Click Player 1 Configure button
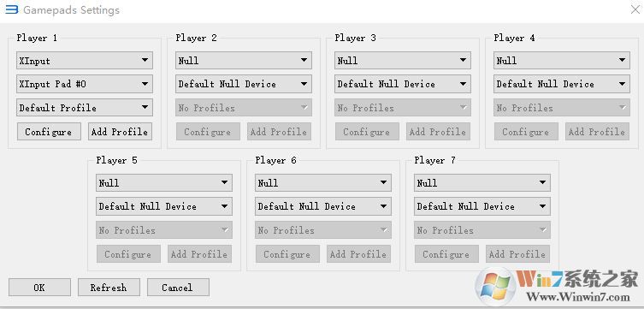Screen dimensions: 644x309 (x=49, y=132)
